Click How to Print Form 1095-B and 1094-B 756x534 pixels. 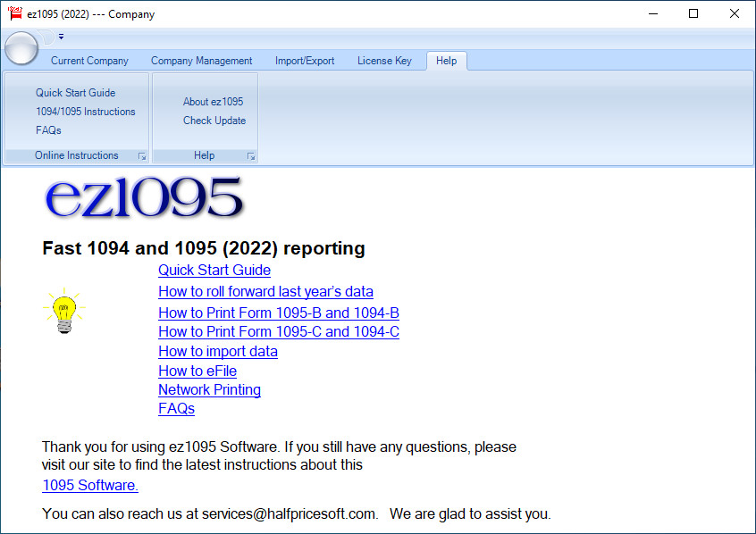point(279,313)
